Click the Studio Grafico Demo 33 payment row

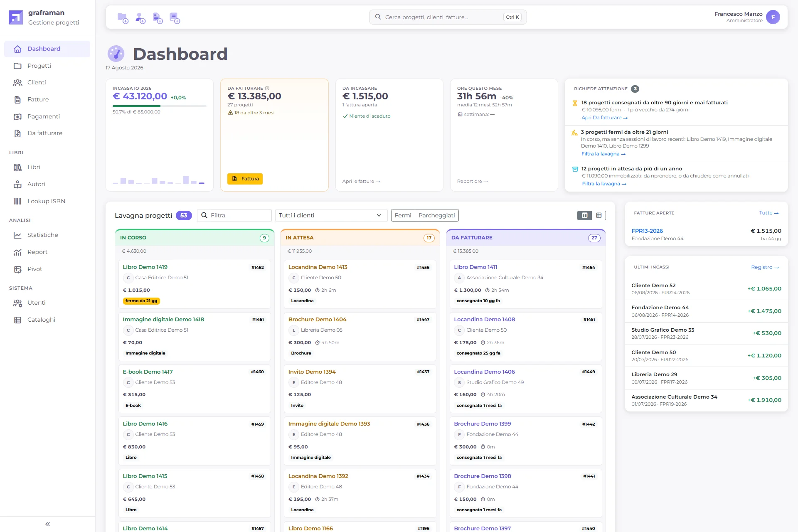point(706,334)
